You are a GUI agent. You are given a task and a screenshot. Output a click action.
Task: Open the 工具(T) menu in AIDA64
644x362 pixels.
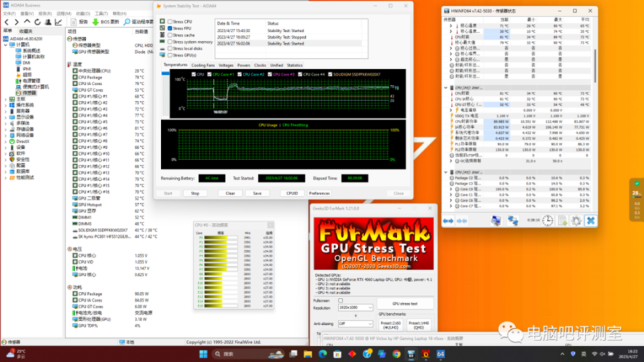click(101, 13)
